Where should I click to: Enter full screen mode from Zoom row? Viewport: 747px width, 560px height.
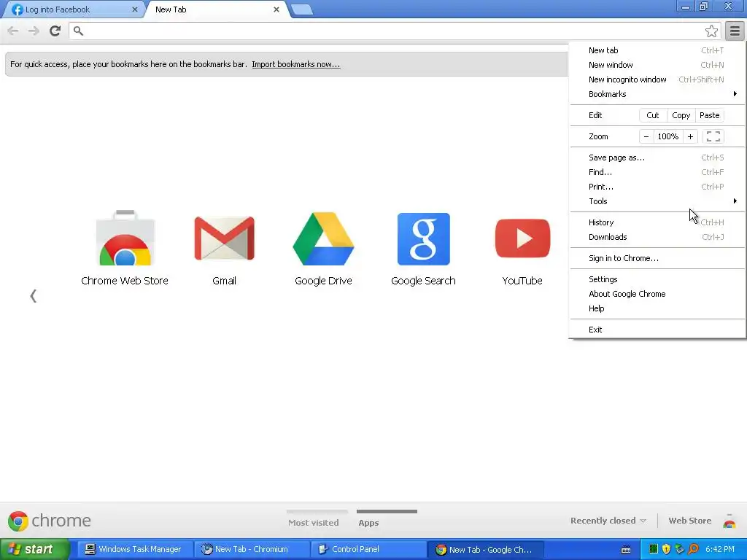713,136
